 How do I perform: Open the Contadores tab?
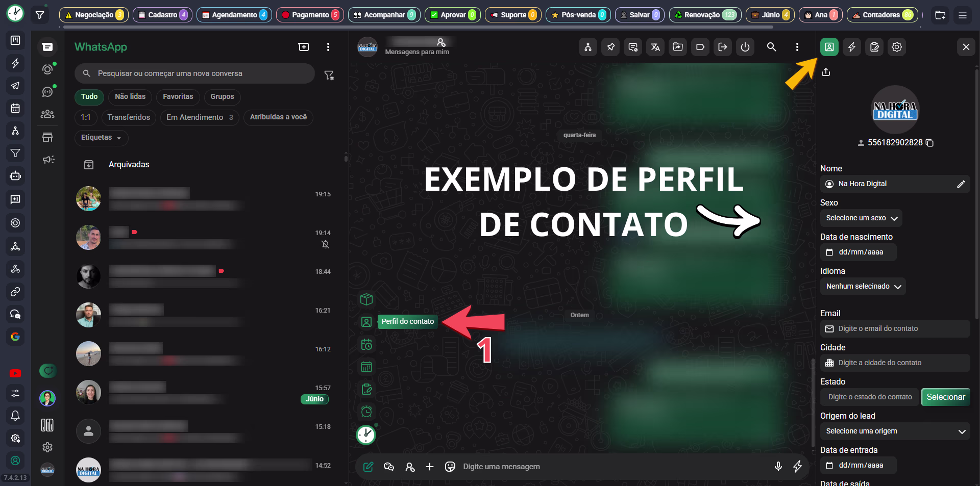pos(883,15)
